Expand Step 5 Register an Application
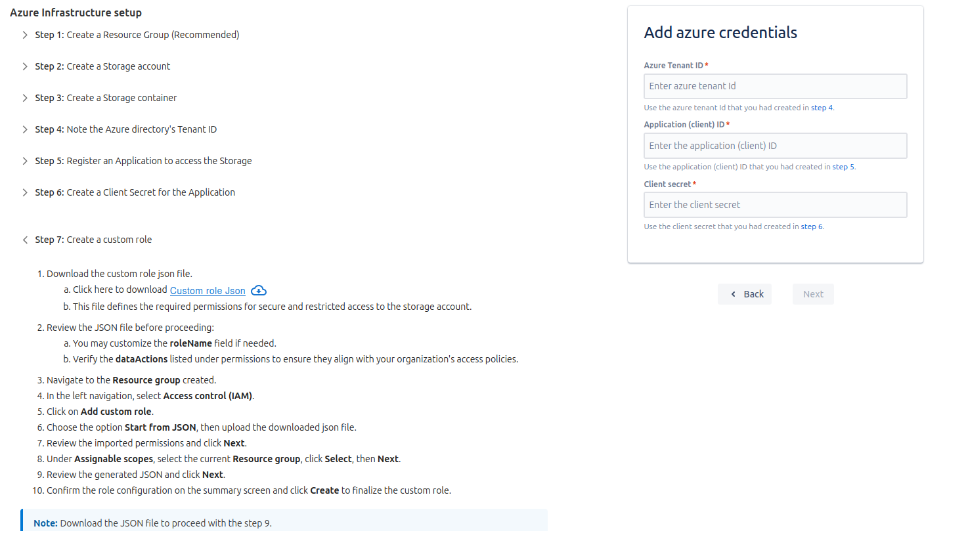This screenshot has height=560, width=968. click(x=25, y=161)
